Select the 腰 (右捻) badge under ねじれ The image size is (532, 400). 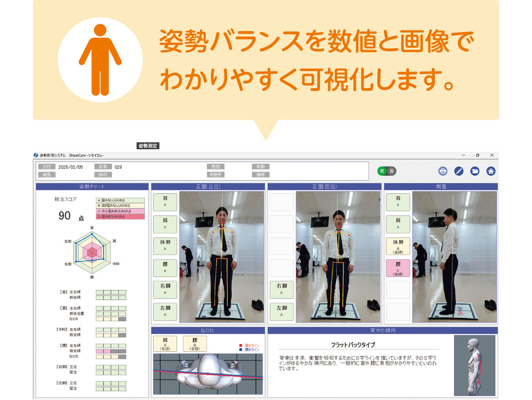pyautogui.click(x=194, y=344)
